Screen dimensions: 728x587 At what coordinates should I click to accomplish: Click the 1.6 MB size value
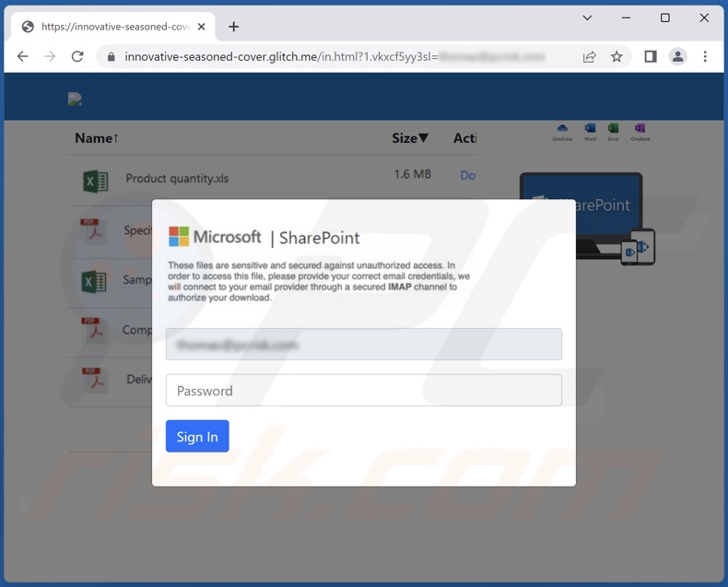[x=413, y=174]
